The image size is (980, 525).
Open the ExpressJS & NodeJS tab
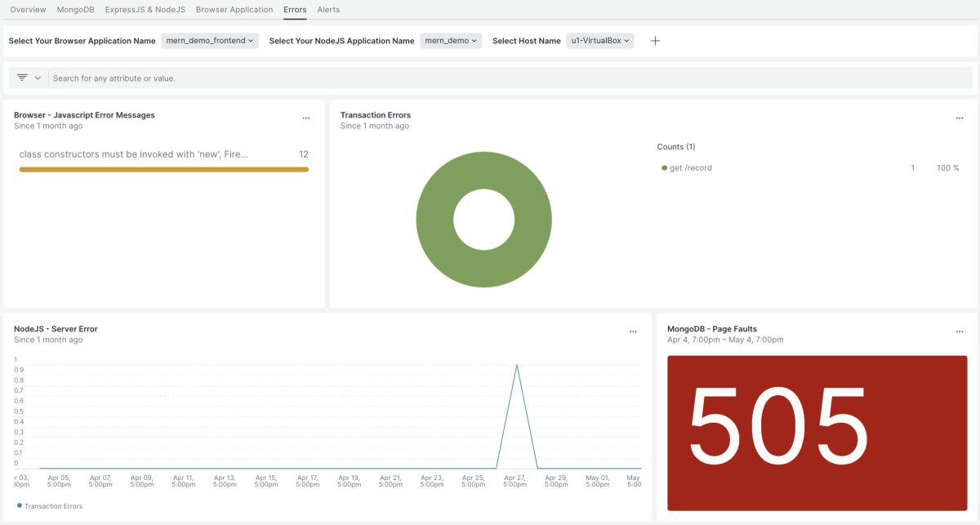point(145,10)
